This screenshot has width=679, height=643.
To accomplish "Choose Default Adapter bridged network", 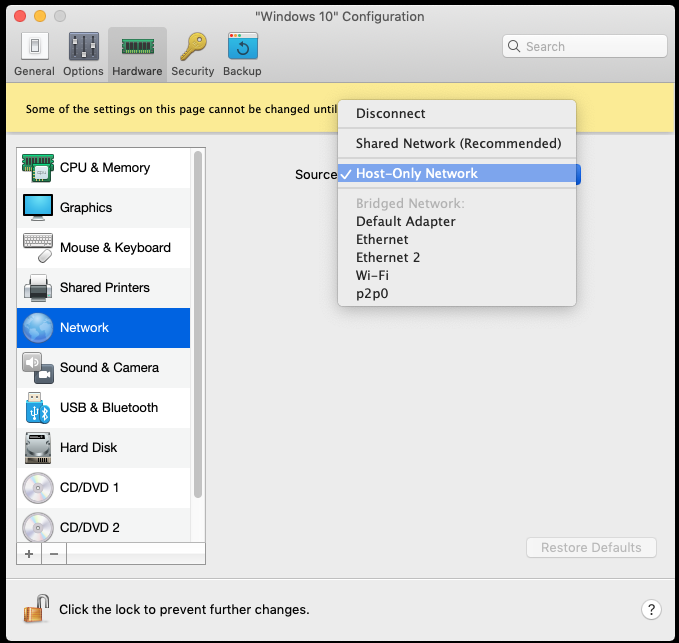I will click(x=457, y=221).
